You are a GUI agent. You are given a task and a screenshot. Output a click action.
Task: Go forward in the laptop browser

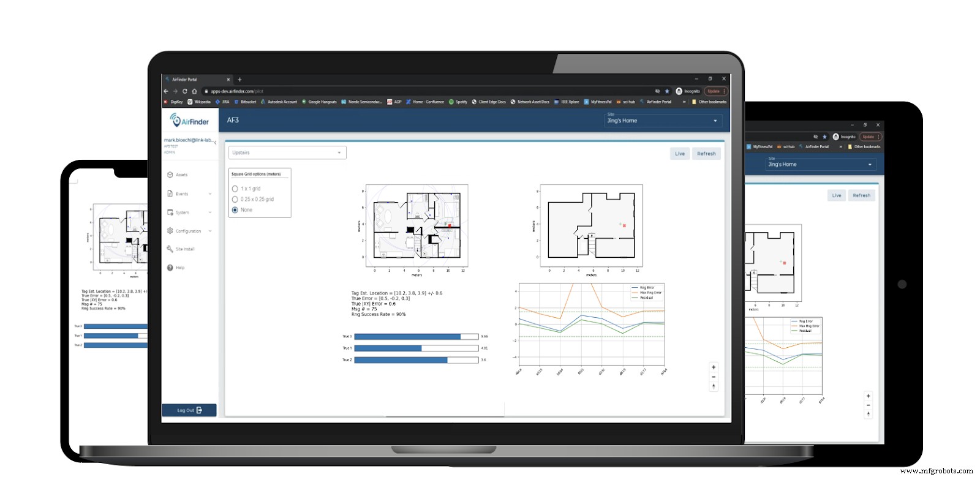175,91
